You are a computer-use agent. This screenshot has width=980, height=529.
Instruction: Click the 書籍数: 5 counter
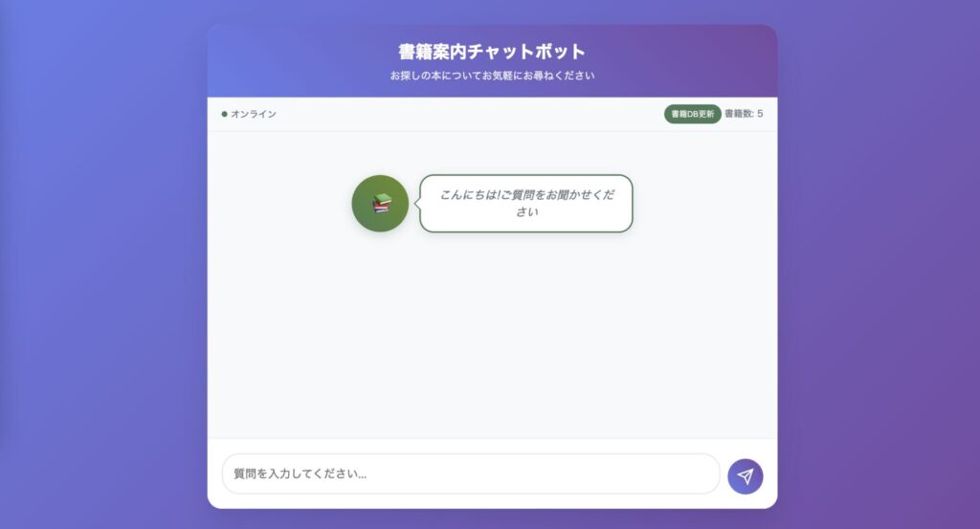pos(744,114)
